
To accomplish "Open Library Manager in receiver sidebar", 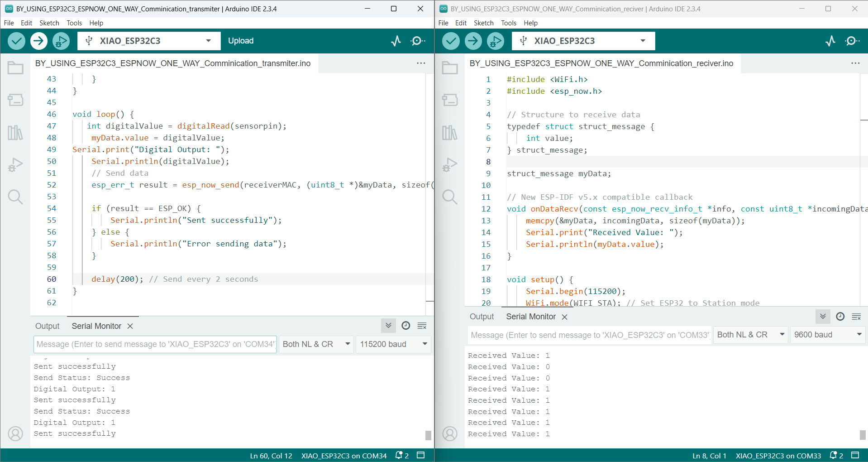I will click(x=450, y=133).
